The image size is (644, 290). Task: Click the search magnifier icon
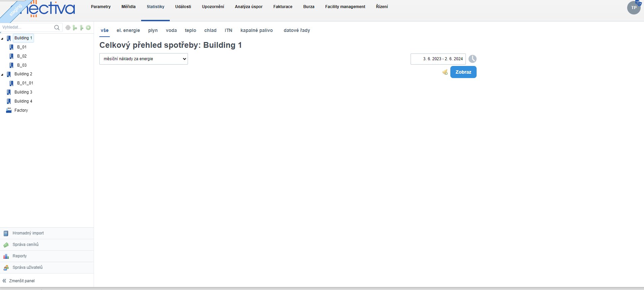coord(57,28)
